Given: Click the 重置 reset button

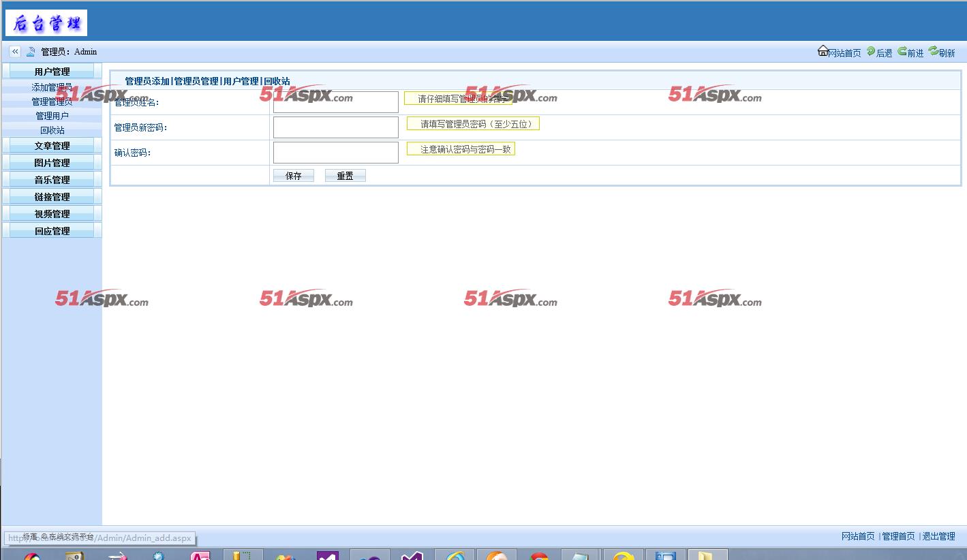Looking at the screenshot, I should click(345, 176).
